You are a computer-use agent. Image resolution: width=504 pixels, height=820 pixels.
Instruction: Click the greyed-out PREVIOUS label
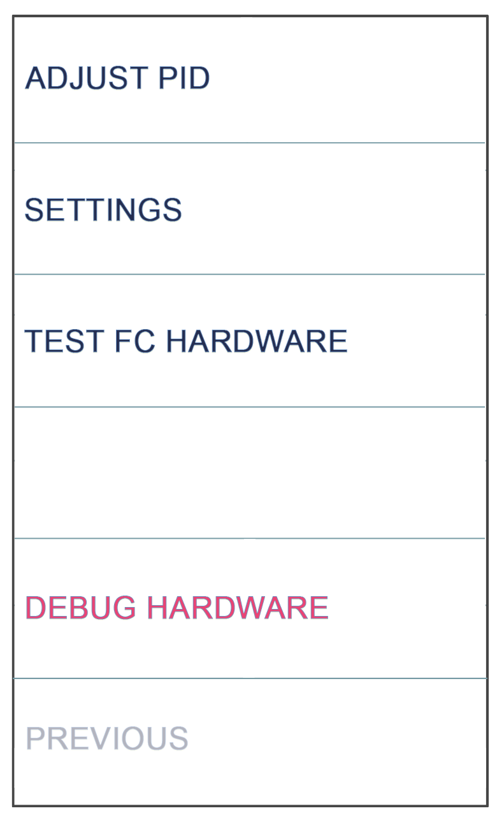coord(107,738)
